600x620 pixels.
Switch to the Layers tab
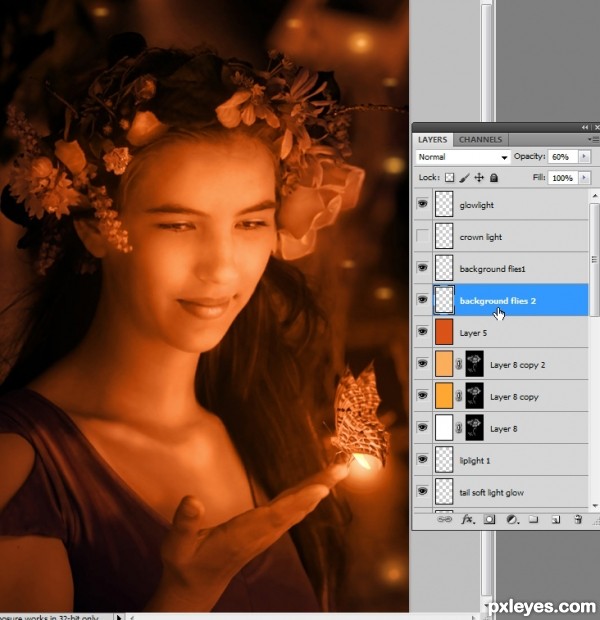coord(432,140)
